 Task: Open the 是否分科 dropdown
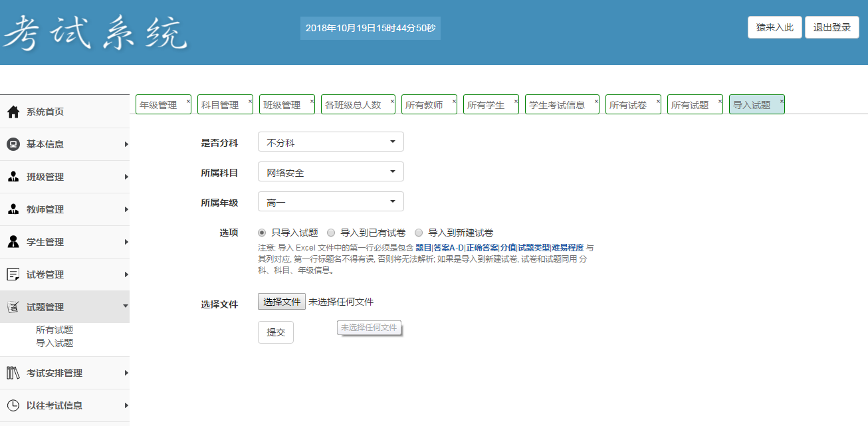click(330, 142)
